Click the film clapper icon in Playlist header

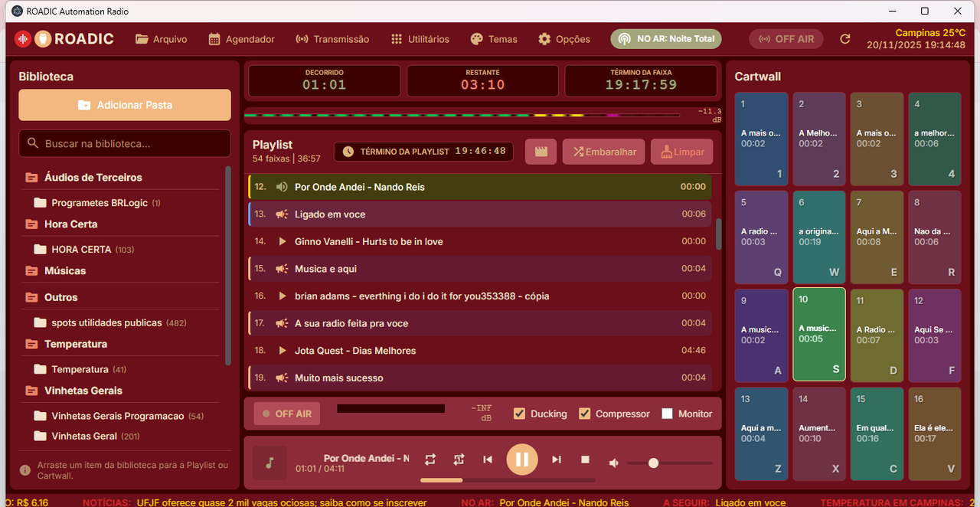pos(541,152)
